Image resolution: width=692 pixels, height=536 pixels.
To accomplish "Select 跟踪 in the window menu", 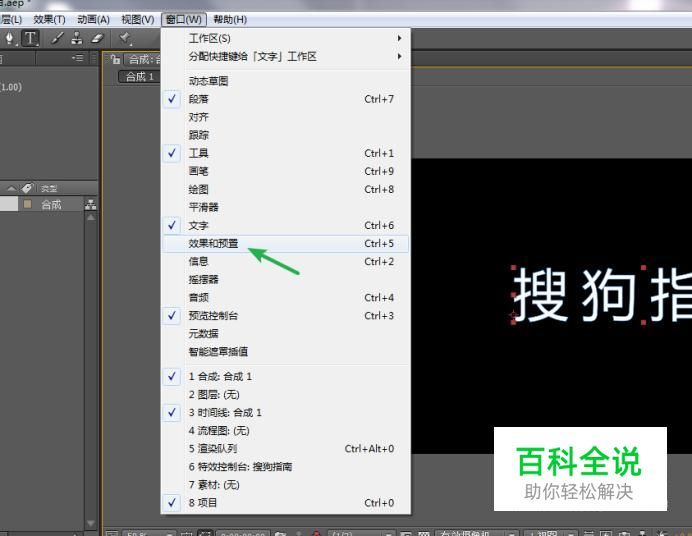I will (x=286, y=135).
